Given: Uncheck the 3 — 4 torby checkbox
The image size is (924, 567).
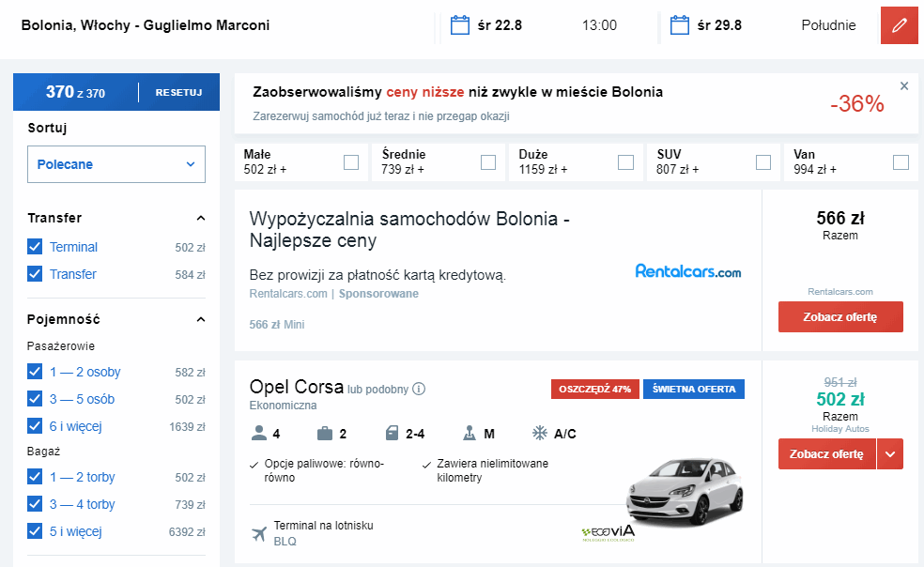Looking at the screenshot, I should click(35, 504).
